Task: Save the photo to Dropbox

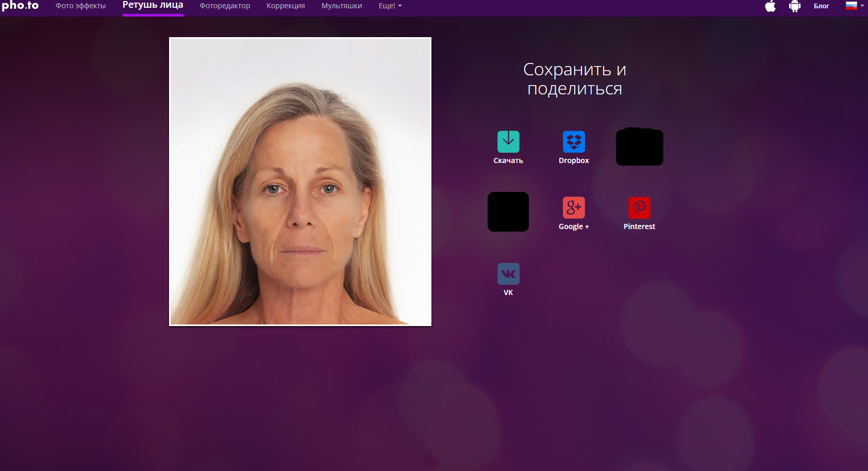Action: (x=574, y=141)
